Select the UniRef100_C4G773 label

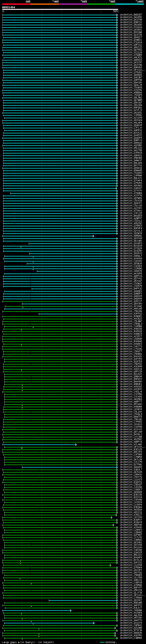(131, 347)
